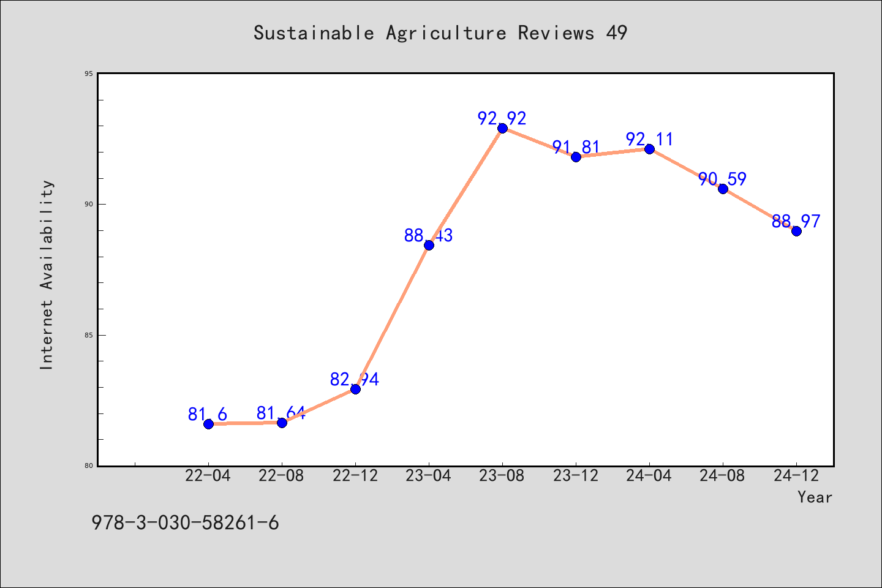Click the 82.94 value label

coord(355,380)
